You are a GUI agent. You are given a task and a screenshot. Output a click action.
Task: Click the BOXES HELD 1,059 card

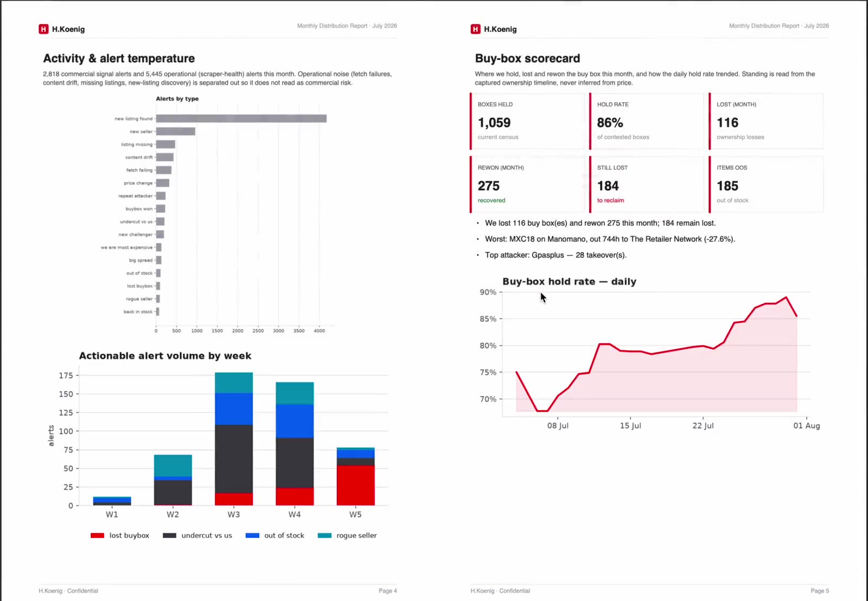click(x=527, y=121)
